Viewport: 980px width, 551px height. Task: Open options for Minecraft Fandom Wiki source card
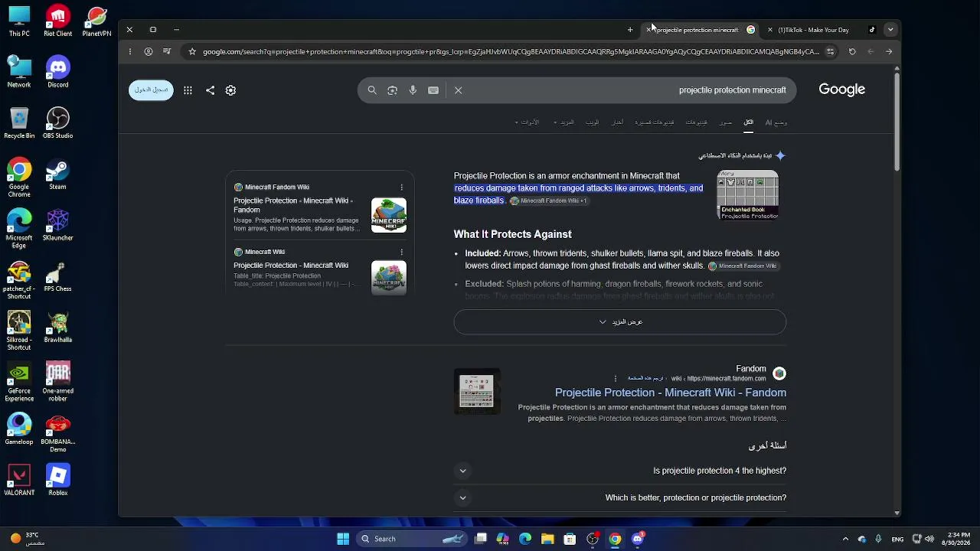pos(401,187)
